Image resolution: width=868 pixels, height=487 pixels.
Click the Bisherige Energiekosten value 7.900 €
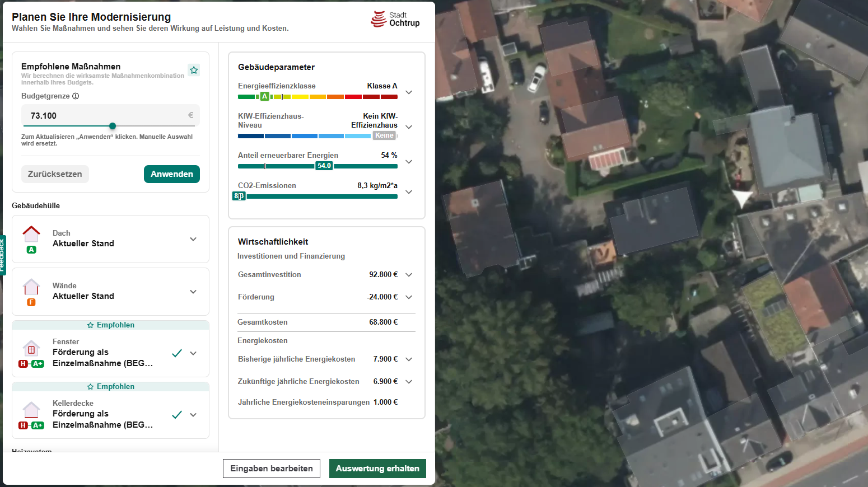(386, 359)
